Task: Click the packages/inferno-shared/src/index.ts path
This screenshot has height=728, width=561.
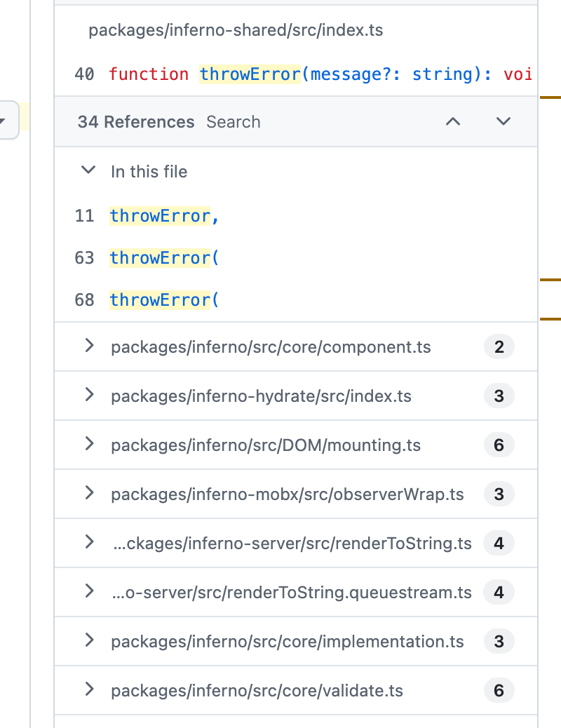Action: pyautogui.click(x=236, y=30)
